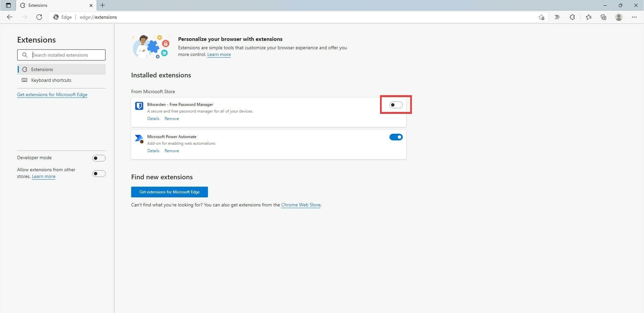Click the Microsoft Power Automate title text
This screenshot has width=644, height=313.
tap(172, 137)
